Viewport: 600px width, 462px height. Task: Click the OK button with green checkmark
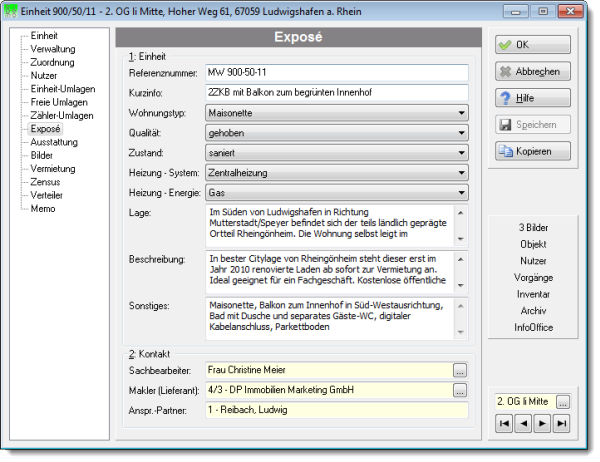(532, 45)
